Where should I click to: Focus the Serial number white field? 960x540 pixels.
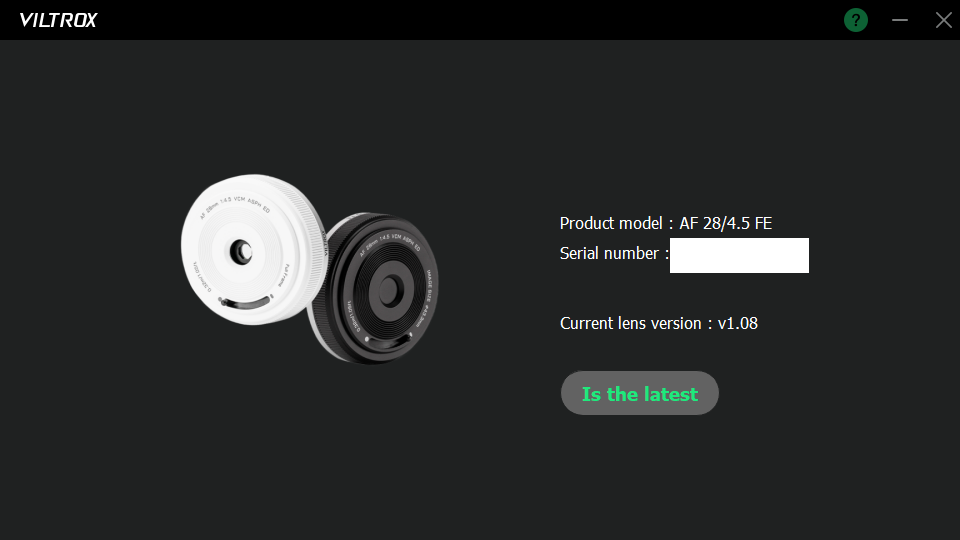pos(739,255)
